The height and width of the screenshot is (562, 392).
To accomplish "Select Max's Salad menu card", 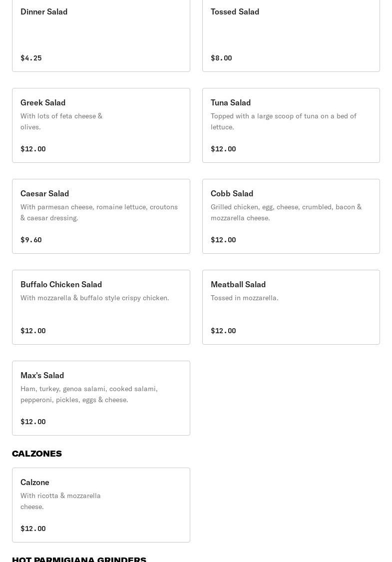I will pyautogui.click(x=101, y=398).
